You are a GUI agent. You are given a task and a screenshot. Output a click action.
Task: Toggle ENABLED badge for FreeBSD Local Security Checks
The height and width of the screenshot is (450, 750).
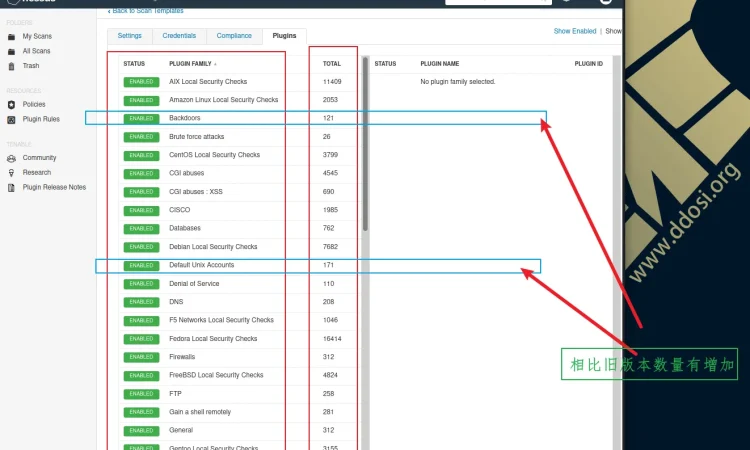141,375
